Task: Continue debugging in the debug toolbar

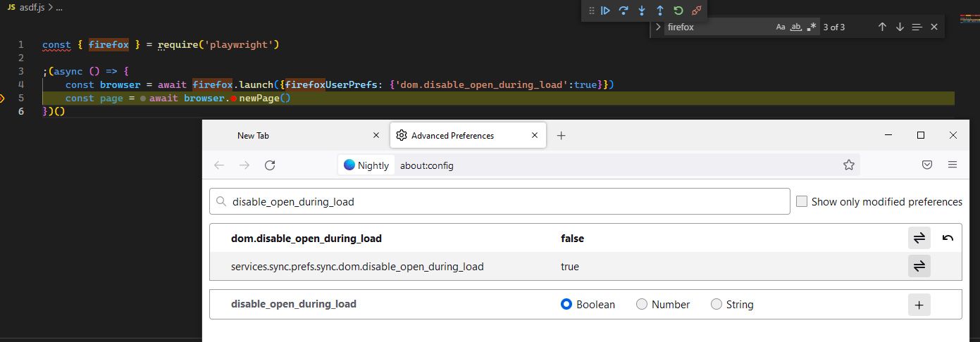Action: 605,11
